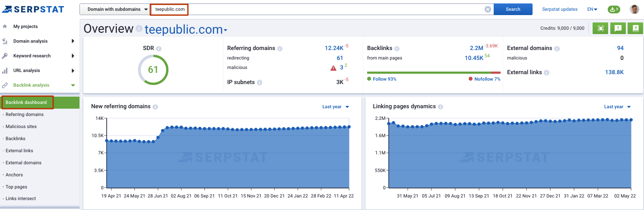Click the 2.2M backlinks value

tap(476, 48)
